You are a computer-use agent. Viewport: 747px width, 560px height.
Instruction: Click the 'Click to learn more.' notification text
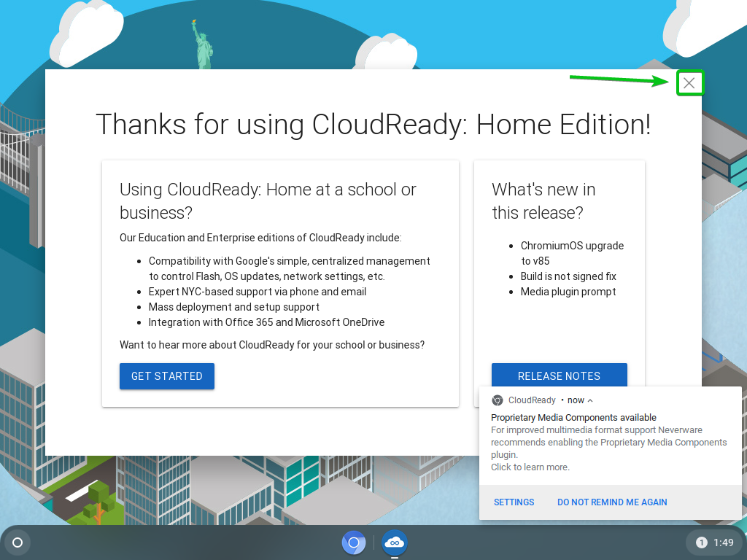(530, 467)
